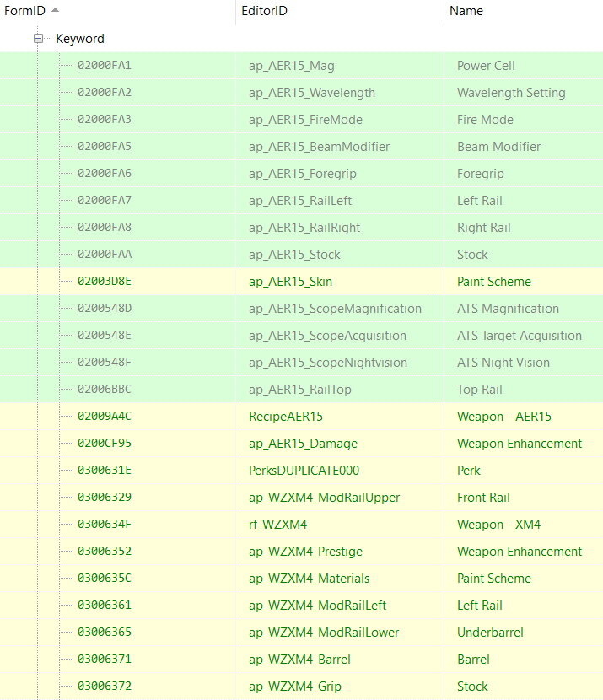Click EditorID ap_AER15_Mag
The height and width of the screenshot is (700, 603).
(292, 66)
